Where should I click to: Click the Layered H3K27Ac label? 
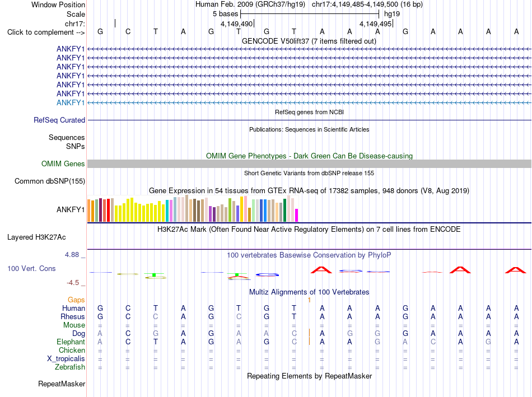(36, 237)
